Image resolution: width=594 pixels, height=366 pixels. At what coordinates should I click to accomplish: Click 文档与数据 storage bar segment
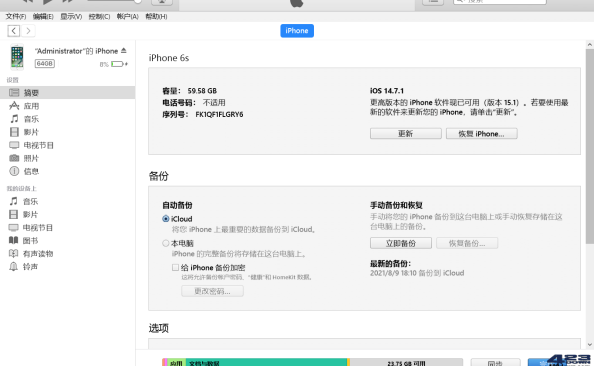click(x=266, y=363)
